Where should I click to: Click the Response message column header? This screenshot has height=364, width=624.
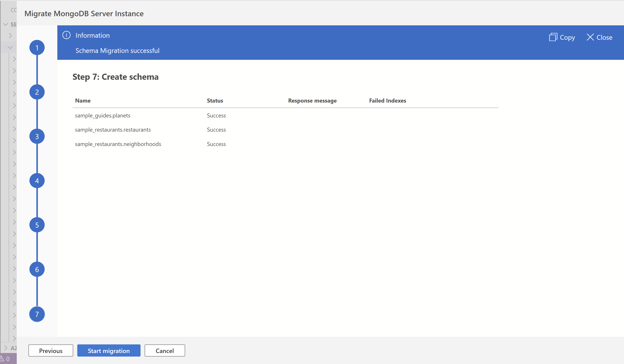pos(312,101)
